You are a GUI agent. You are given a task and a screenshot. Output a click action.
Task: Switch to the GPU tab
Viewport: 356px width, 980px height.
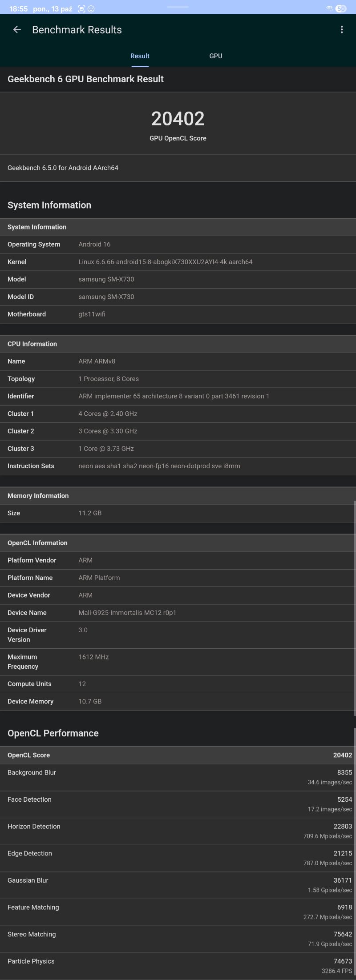(216, 56)
